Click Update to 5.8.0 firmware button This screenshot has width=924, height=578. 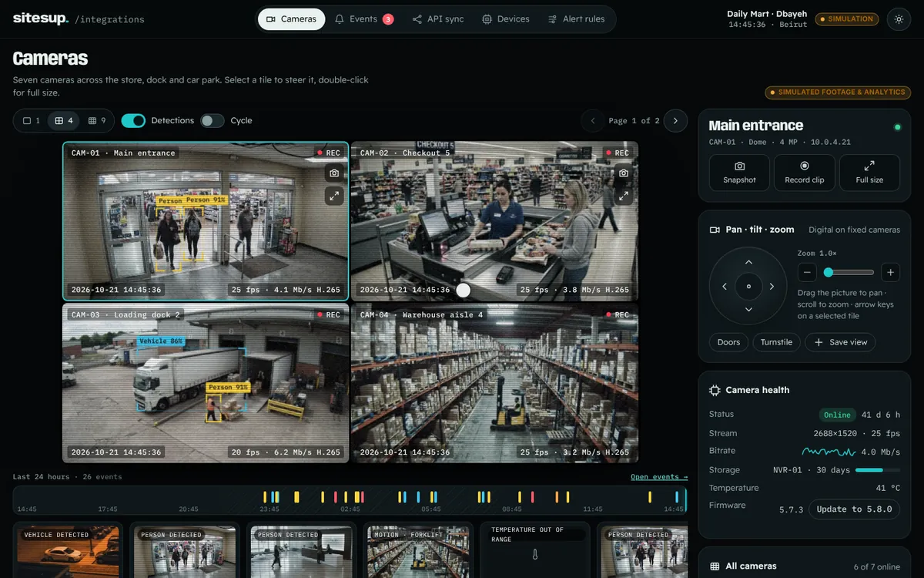click(x=854, y=509)
